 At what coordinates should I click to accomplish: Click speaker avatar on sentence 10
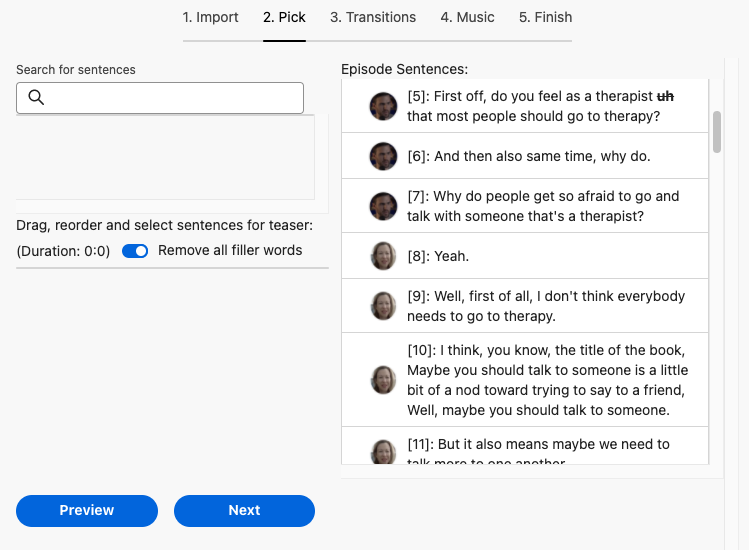(x=383, y=380)
